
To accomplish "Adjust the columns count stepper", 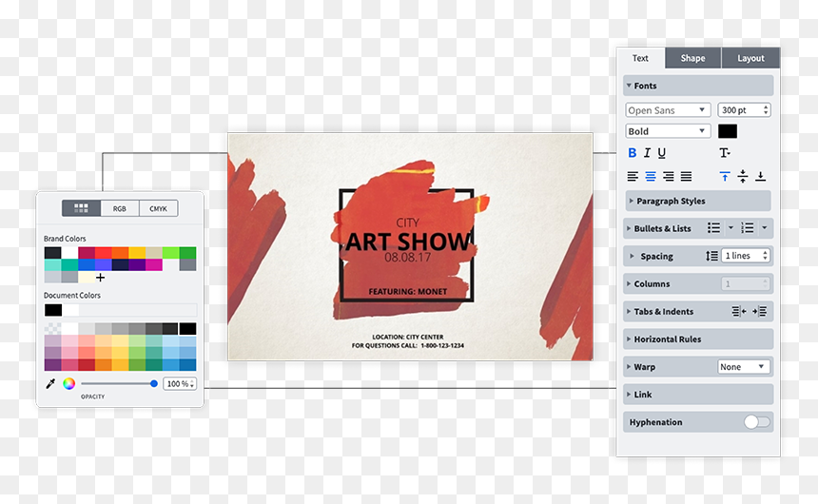I will click(766, 283).
